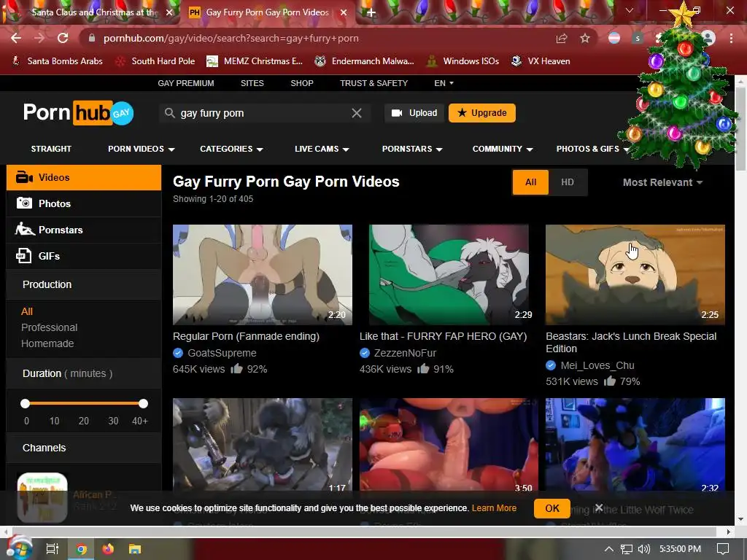Open the Santa Bombs Arabs bookmark

point(57,61)
